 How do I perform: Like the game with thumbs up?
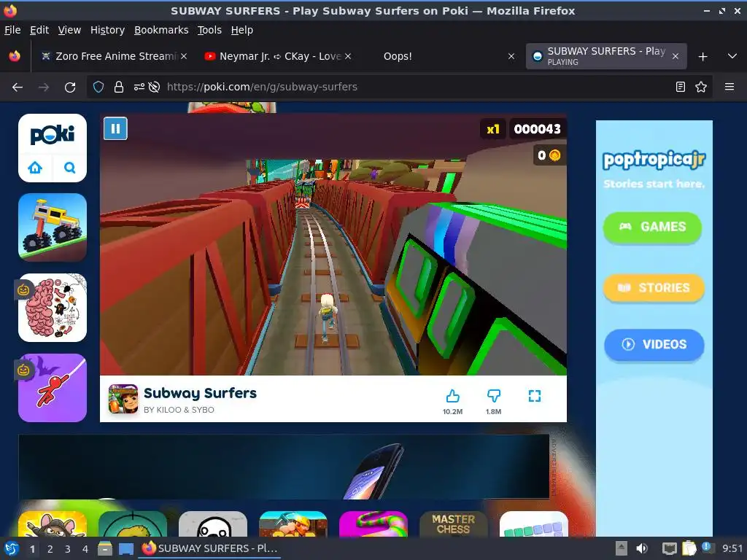click(452, 396)
